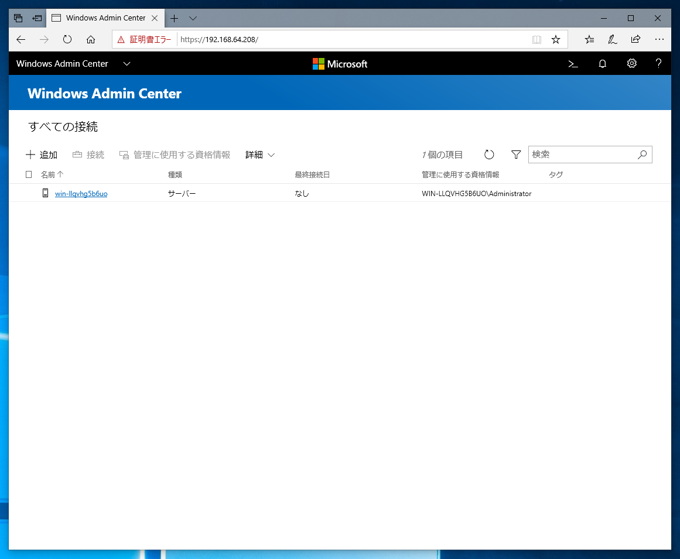
Task: Open the filter funnel icon
Action: 516,155
